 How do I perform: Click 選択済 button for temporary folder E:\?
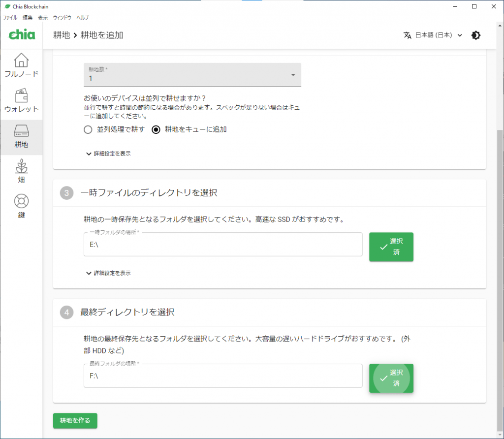tap(391, 247)
